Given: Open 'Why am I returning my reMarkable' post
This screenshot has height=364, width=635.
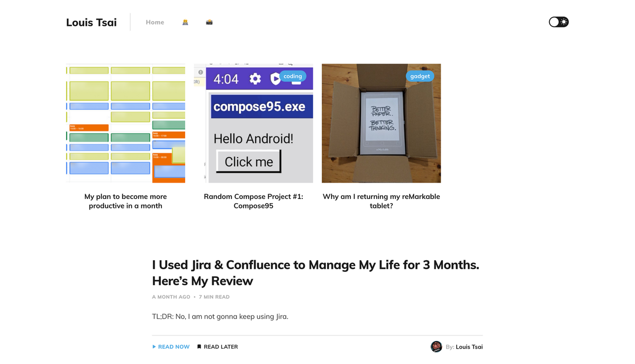Looking at the screenshot, I should tap(381, 201).
